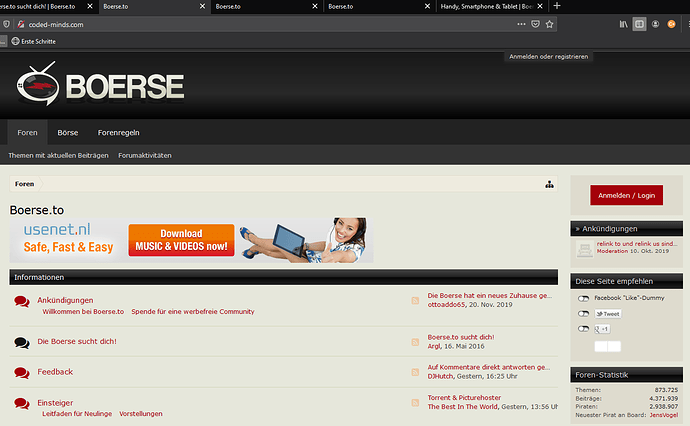The image size is (690, 426).
Task: Open RSS feed icon for Ankündigungen
Action: point(415,301)
